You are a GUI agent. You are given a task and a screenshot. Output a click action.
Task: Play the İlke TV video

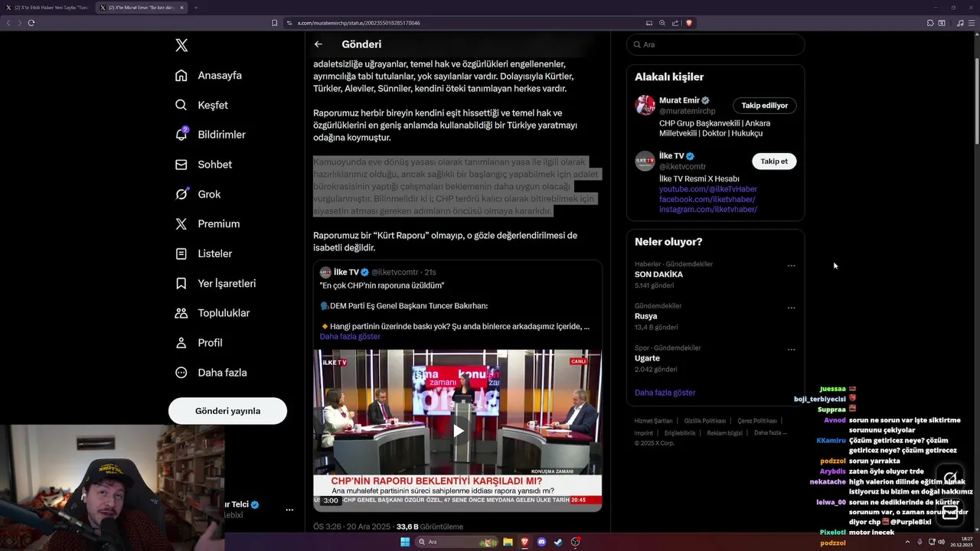(458, 430)
